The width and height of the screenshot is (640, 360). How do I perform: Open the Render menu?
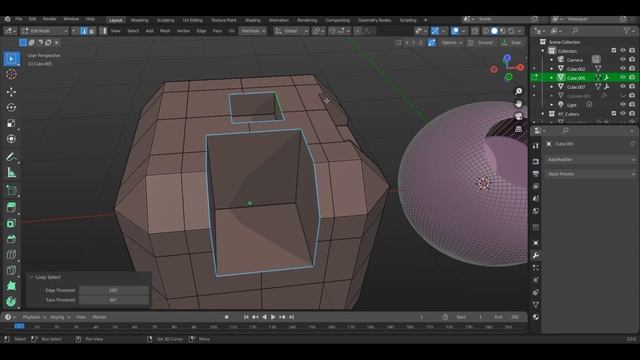point(49,19)
